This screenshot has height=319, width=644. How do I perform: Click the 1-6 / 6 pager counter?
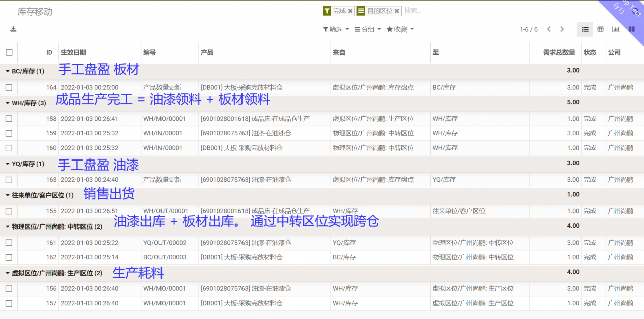tap(529, 29)
